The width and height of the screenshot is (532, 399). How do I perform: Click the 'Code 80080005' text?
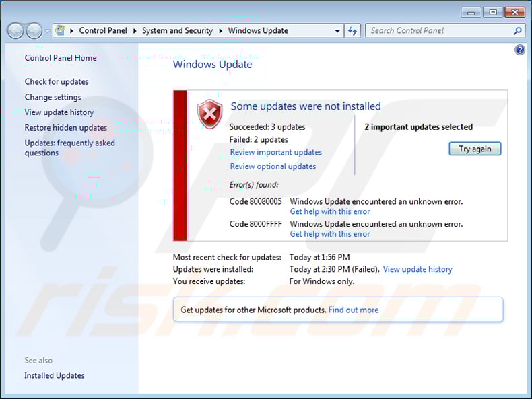pyautogui.click(x=255, y=201)
